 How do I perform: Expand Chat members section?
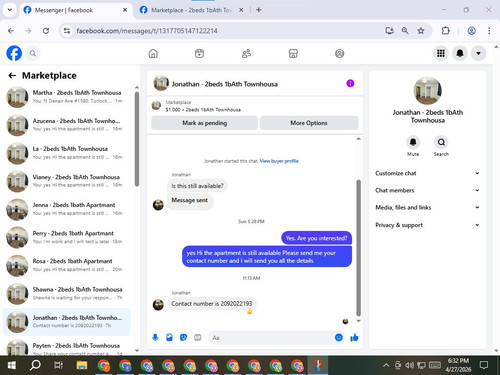point(428,190)
